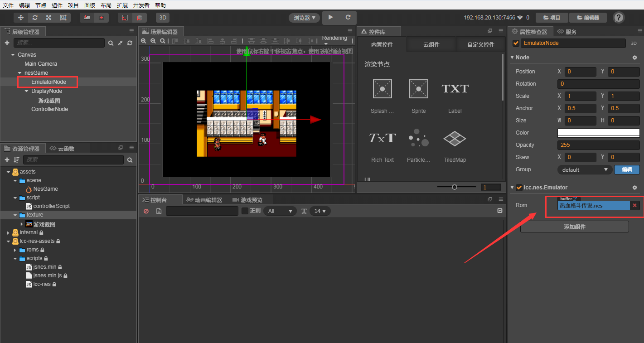644x343 pixels.
Task: Click the asset search magnifier icon
Action: (130, 160)
